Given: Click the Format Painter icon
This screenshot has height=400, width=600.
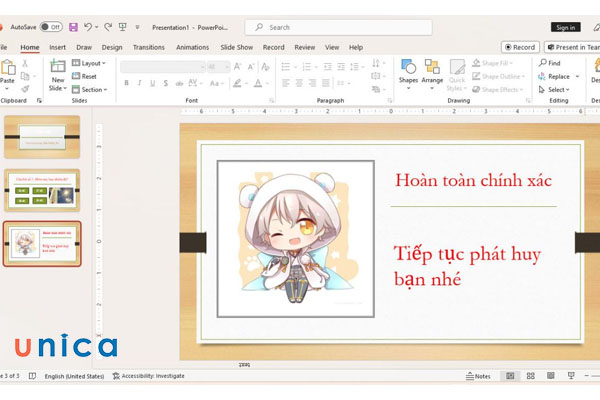Looking at the screenshot, I should point(25,89).
